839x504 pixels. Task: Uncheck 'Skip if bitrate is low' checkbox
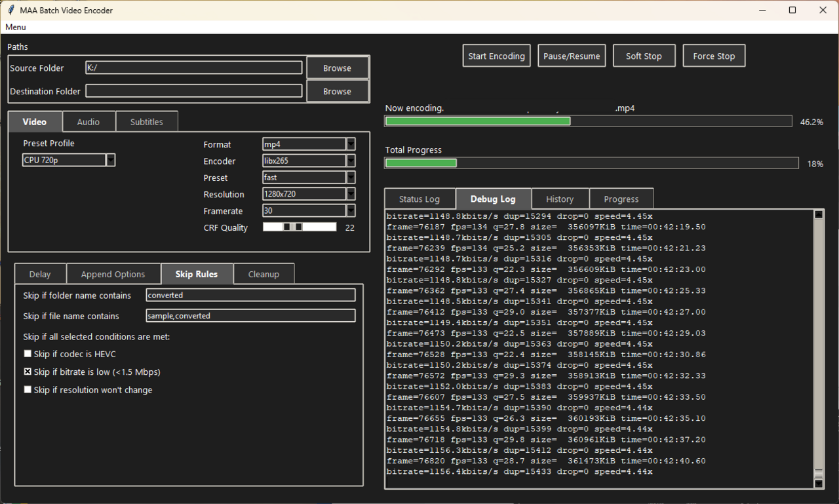coord(28,372)
